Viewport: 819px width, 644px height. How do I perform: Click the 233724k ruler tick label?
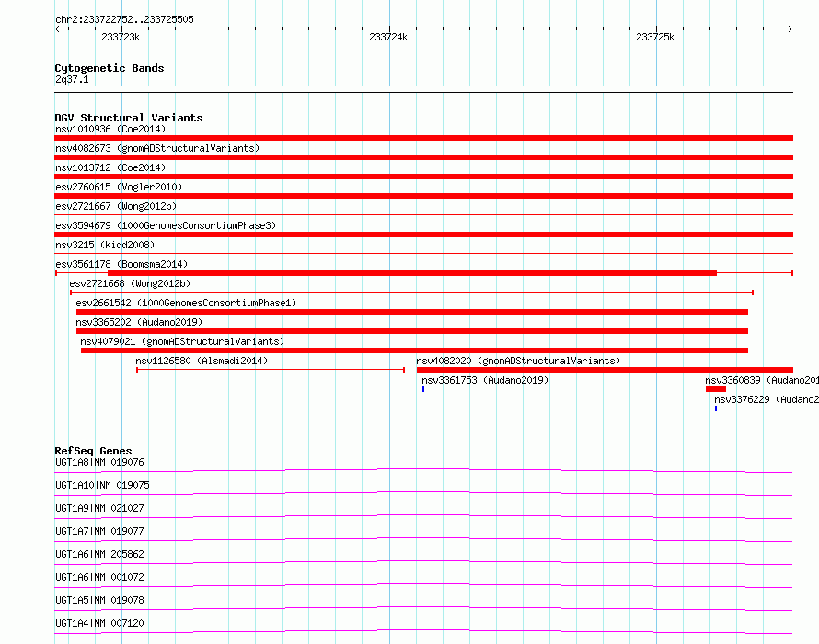pos(388,37)
